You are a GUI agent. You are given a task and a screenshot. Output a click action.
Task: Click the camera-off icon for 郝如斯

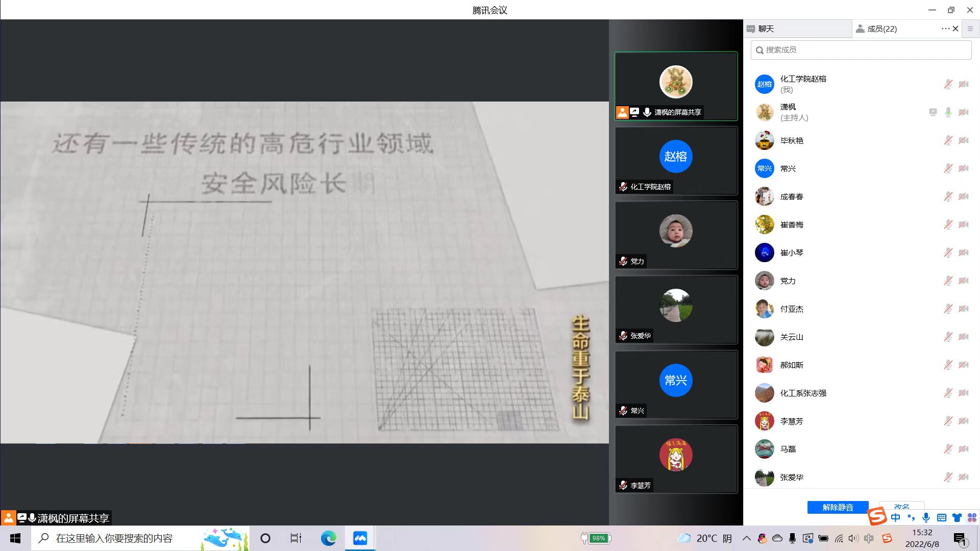[x=964, y=365]
